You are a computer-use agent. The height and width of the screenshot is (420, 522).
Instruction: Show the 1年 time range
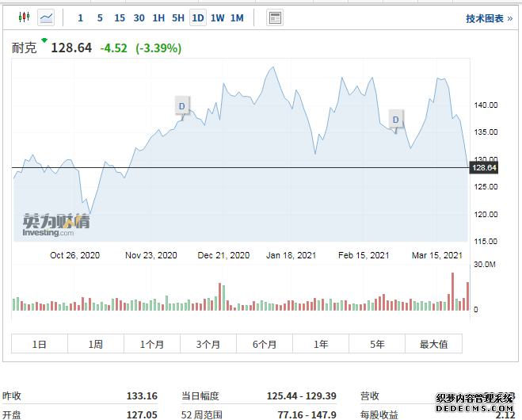(x=321, y=344)
